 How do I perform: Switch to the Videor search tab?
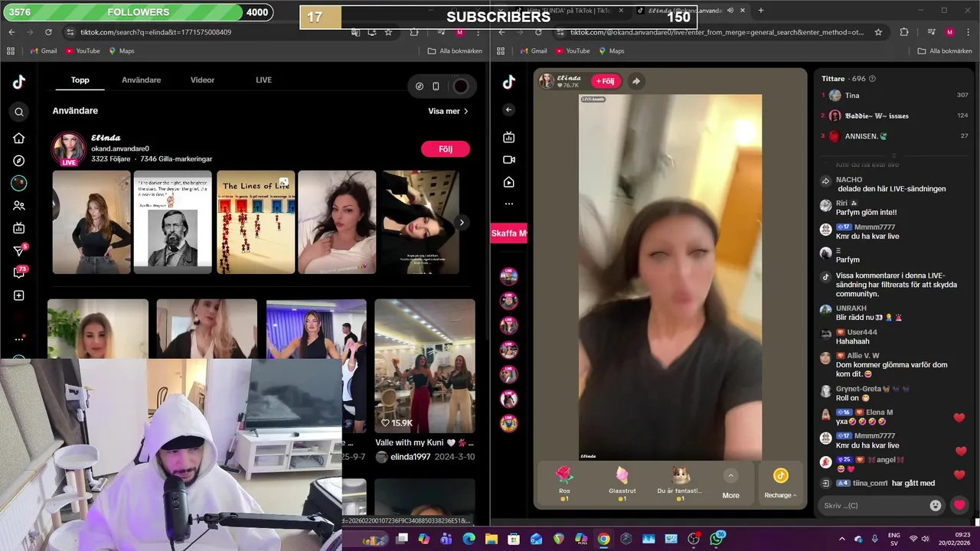[x=202, y=80]
